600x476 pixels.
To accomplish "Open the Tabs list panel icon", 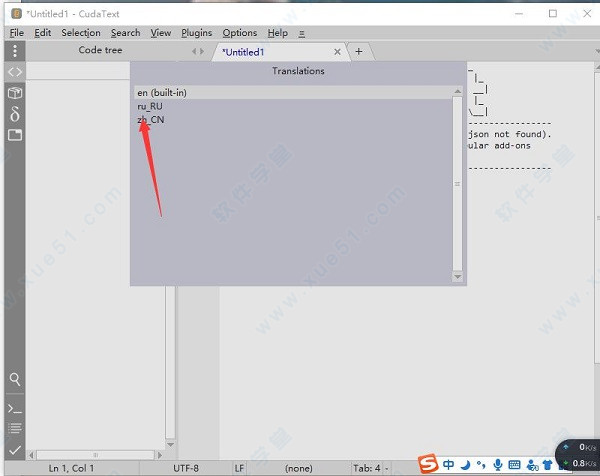I will (x=15, y=135).
